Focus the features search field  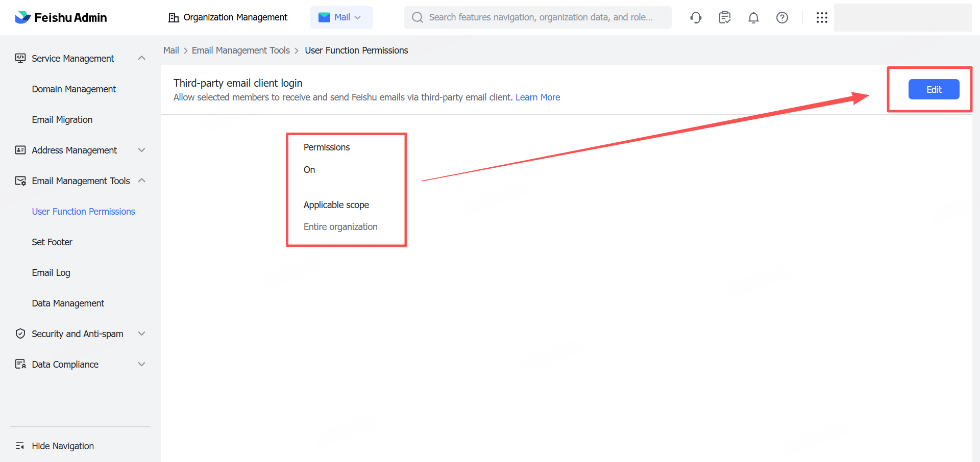pos(541,17)
